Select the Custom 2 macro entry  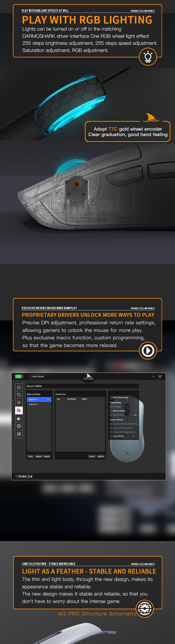(33, 404)
